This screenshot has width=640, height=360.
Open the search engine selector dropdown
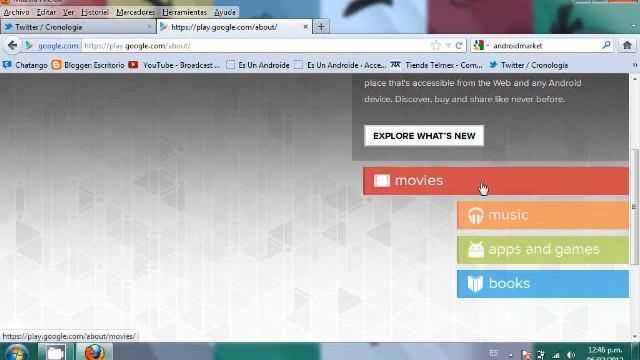click(480, 46)
